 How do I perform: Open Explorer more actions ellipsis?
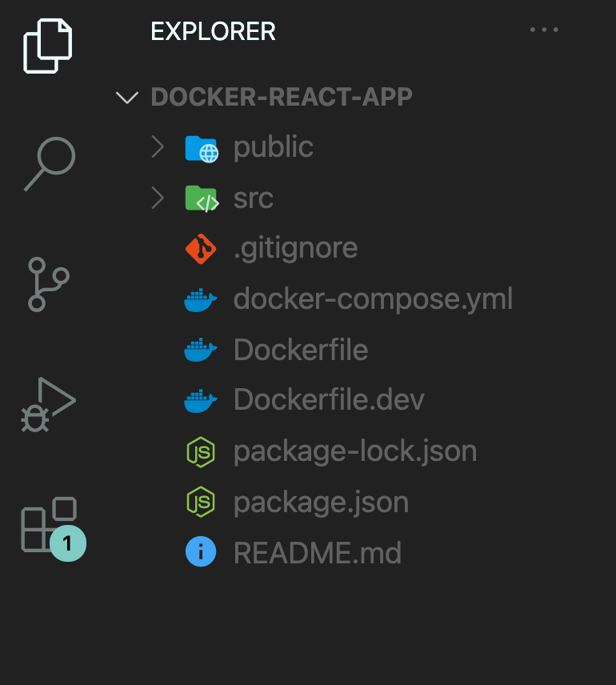[544, 30]
